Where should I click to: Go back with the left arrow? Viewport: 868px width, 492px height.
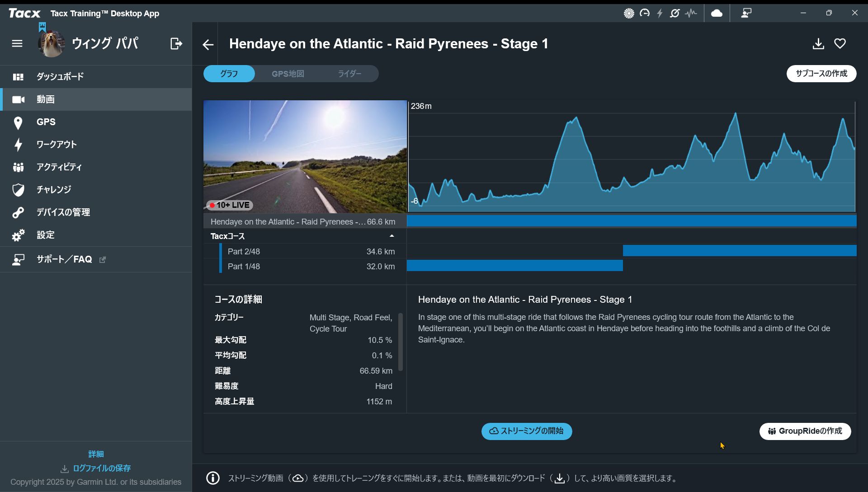[x=208, y=45]
